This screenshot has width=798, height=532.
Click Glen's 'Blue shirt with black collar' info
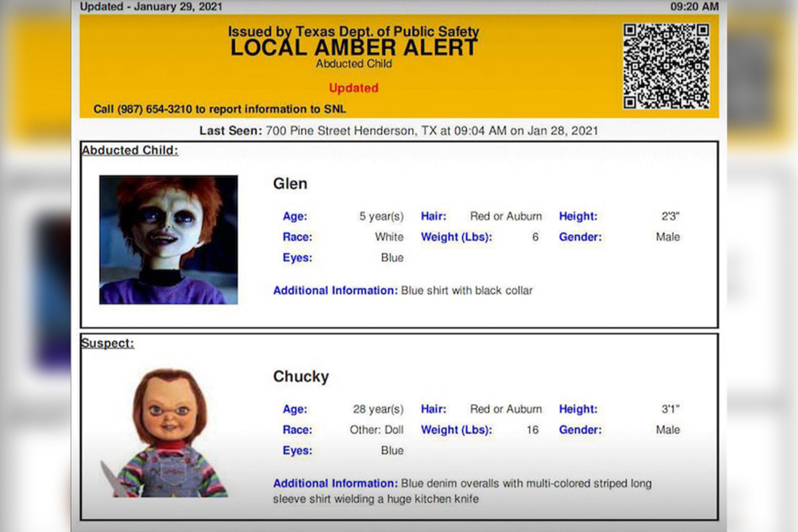(467, 291)
